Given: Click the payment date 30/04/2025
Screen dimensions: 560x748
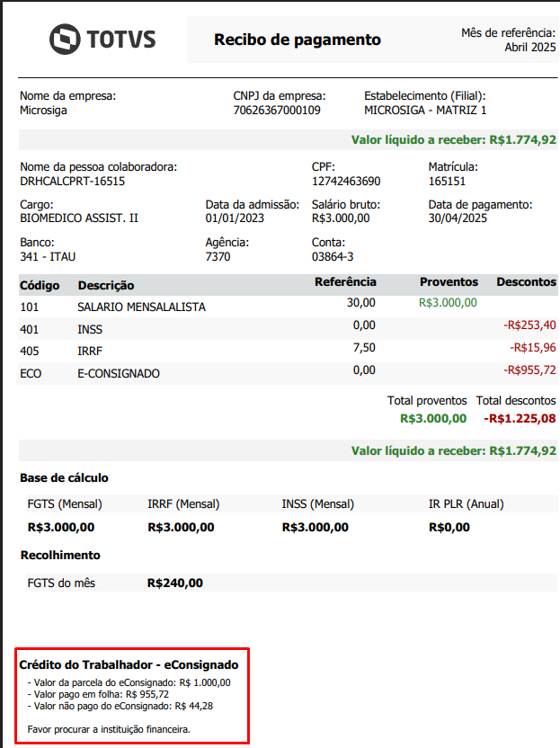Looking at the screenshot, I should click(458, 218).
